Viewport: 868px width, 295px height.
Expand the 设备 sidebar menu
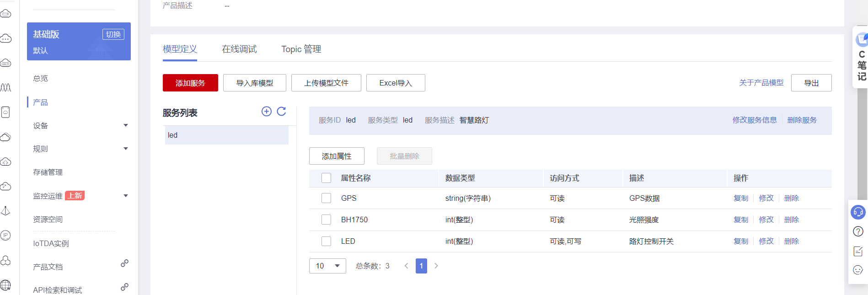pos(126,125)
